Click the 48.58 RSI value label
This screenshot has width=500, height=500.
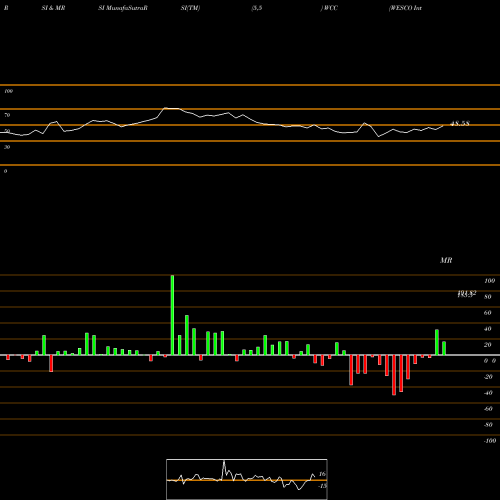[460, 124]
